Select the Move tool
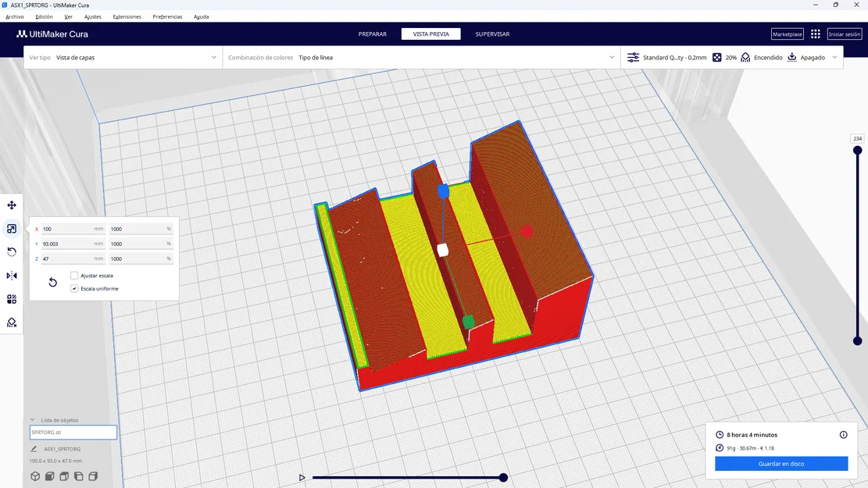The image size is (868, 488). 11,205
